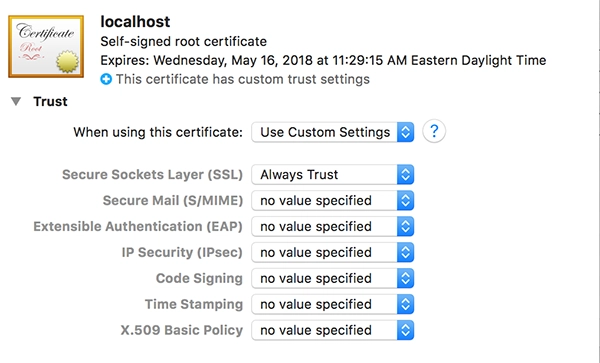Open the Secure Sockets Layer (SSL) dropdown
Viewport: 600px width, 363px height.
pos(333,174)
